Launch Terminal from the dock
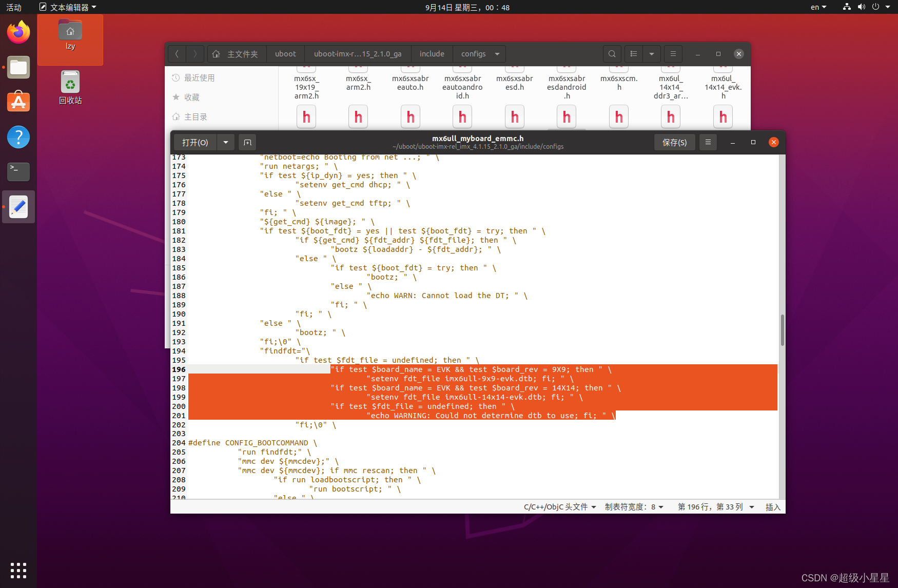898x588 pixels. pyautogui.click(x=18, y=172)
